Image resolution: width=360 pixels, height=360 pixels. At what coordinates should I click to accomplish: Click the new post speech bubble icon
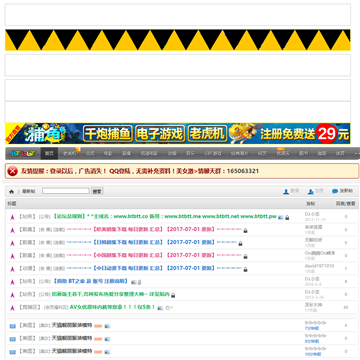[335, 191]
